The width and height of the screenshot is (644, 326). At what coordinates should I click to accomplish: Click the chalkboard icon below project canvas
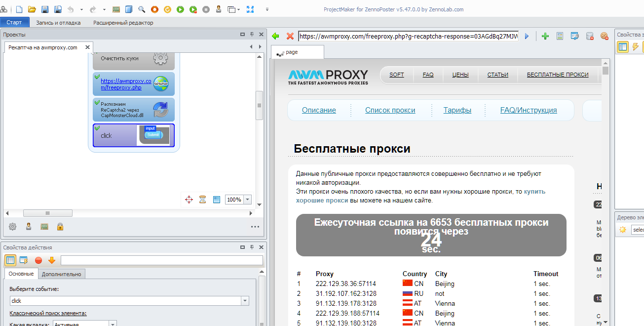44,227
